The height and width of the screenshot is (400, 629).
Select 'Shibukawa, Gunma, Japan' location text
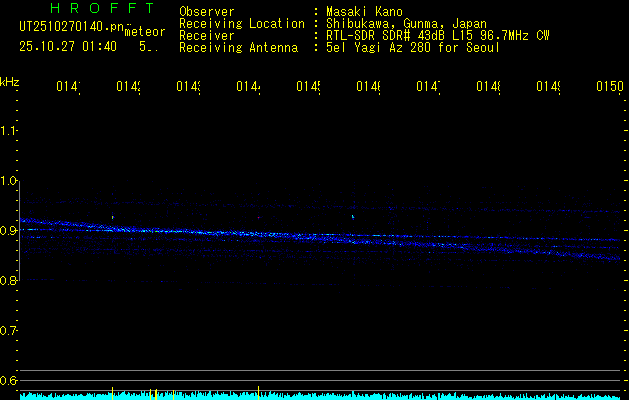tap(406, 24)
